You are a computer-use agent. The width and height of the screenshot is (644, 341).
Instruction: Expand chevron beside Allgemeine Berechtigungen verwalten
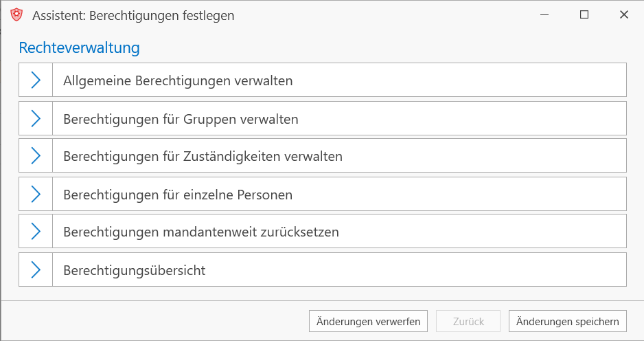point(36,80)
